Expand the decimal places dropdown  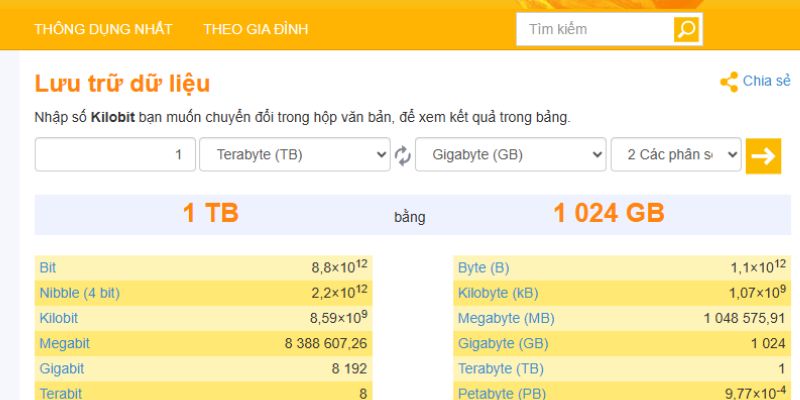(676, 155)
